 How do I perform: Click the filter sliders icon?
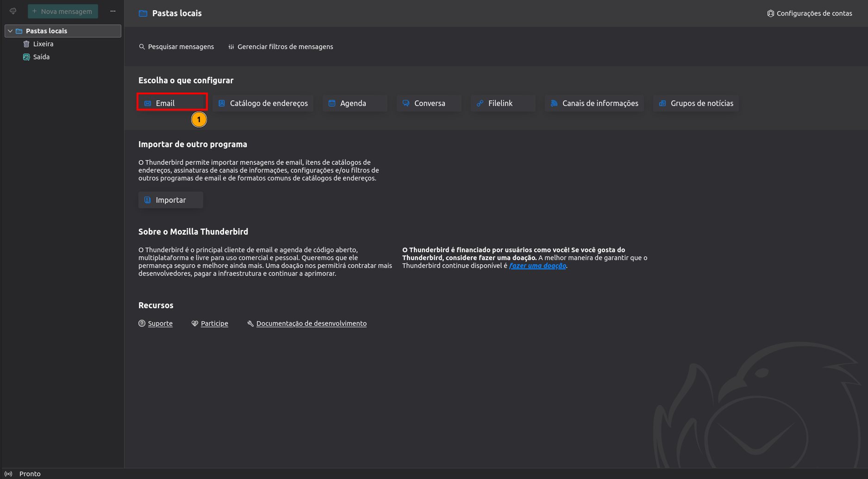pos(231,47)
